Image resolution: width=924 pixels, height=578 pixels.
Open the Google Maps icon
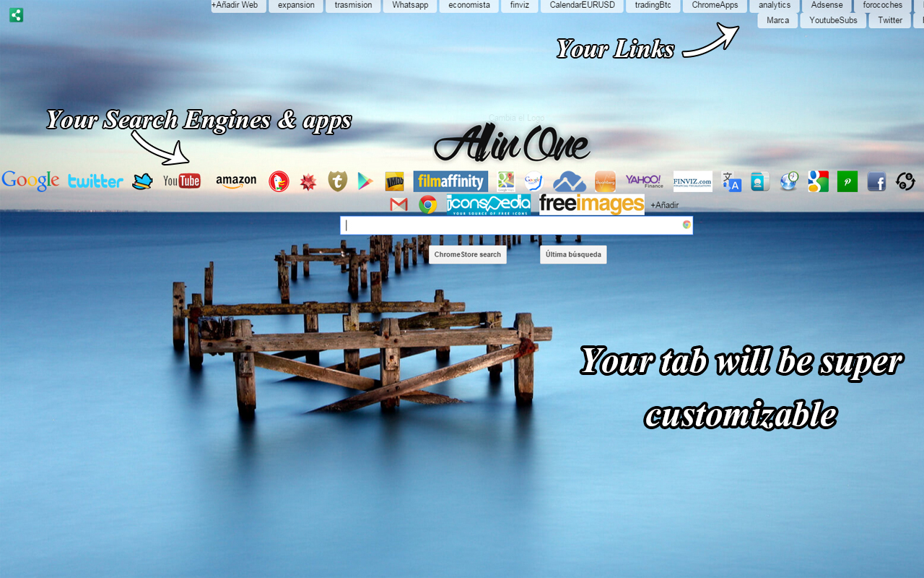[506, 181]
